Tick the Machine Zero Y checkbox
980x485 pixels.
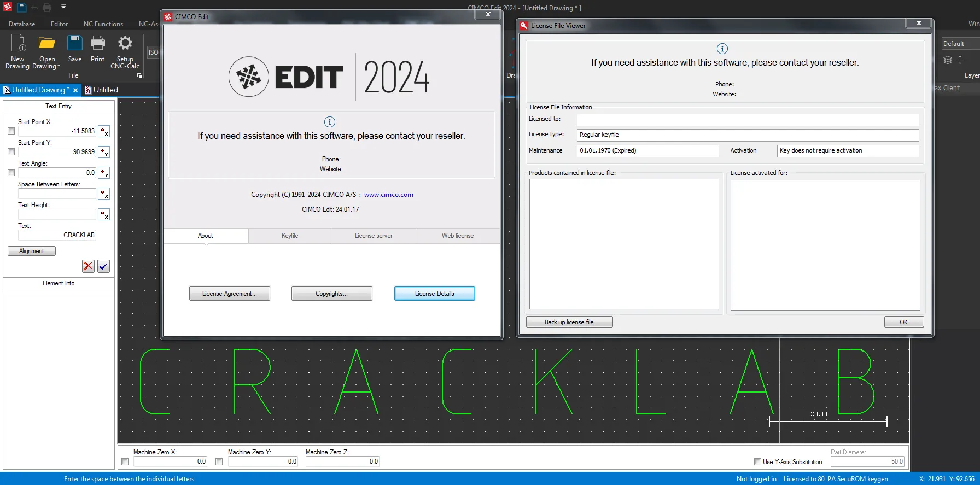coord(219,462)
